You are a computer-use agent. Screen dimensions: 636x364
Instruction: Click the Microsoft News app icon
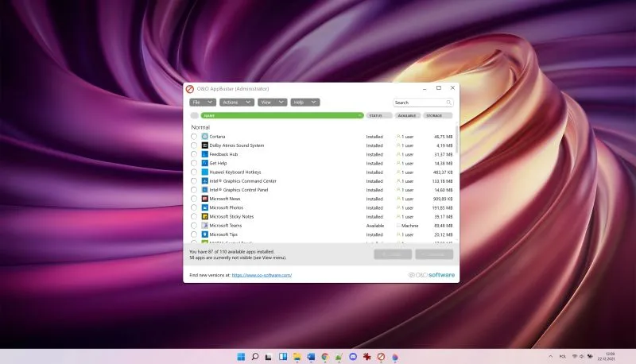click(x=205, y=199)
